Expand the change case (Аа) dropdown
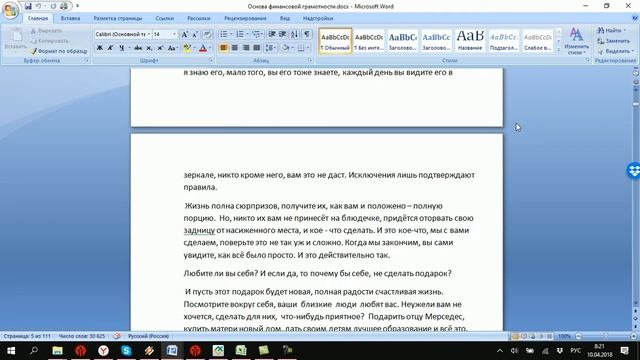 (x=173, y=48)
